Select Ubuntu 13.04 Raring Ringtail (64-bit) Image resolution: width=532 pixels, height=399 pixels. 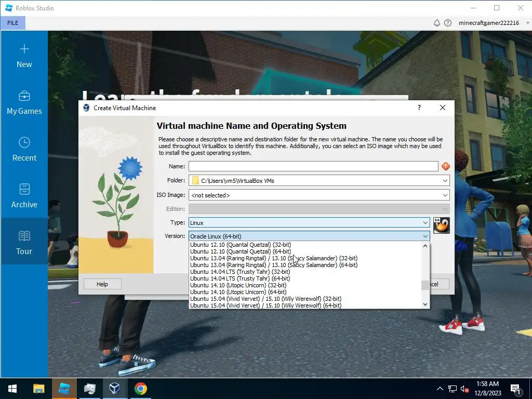274,265
